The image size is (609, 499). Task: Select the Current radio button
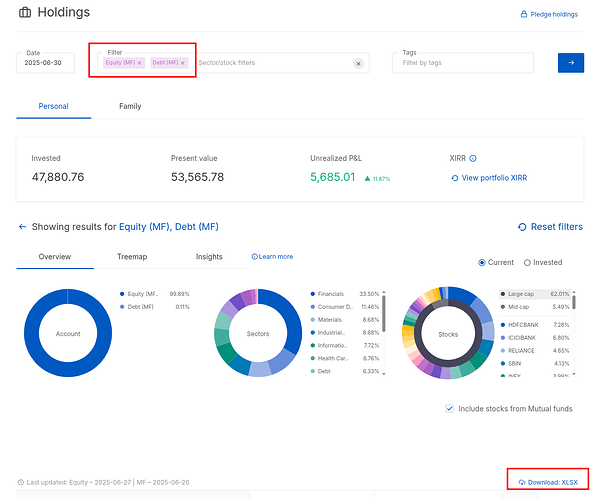(482, 263)
